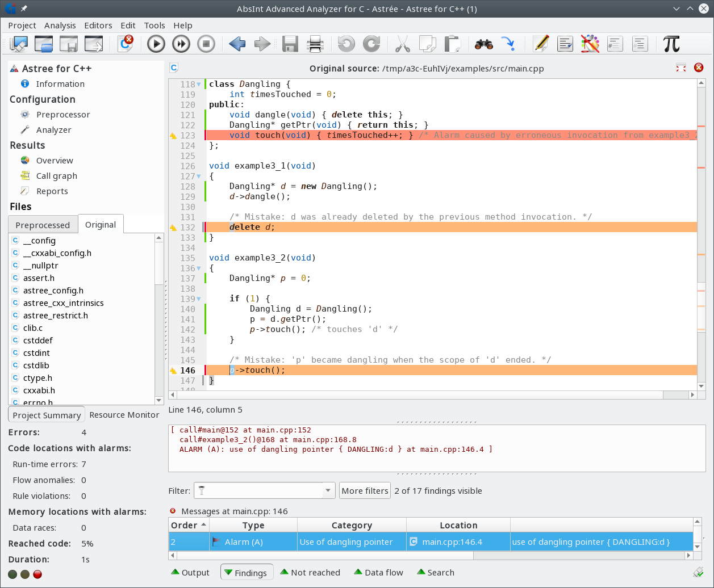Collapse the code fold arrow at line 139
The width and height of the screenshot is (714, 588).
199,299
